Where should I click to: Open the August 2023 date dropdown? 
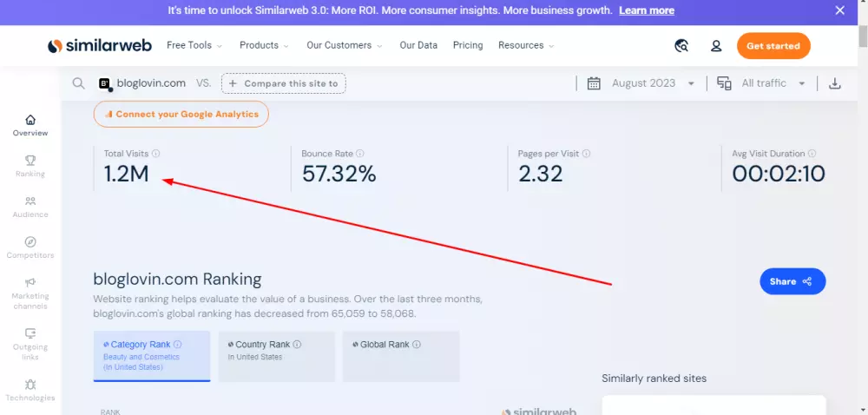654,83
